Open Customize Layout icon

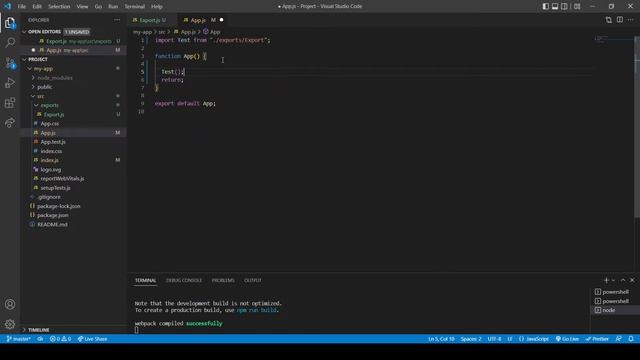(577, 6)
